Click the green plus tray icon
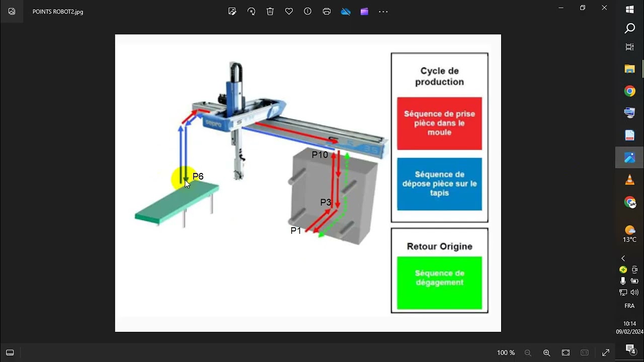Screen dimensions: 644x362 pyautogui.click(x=623, y=269)
